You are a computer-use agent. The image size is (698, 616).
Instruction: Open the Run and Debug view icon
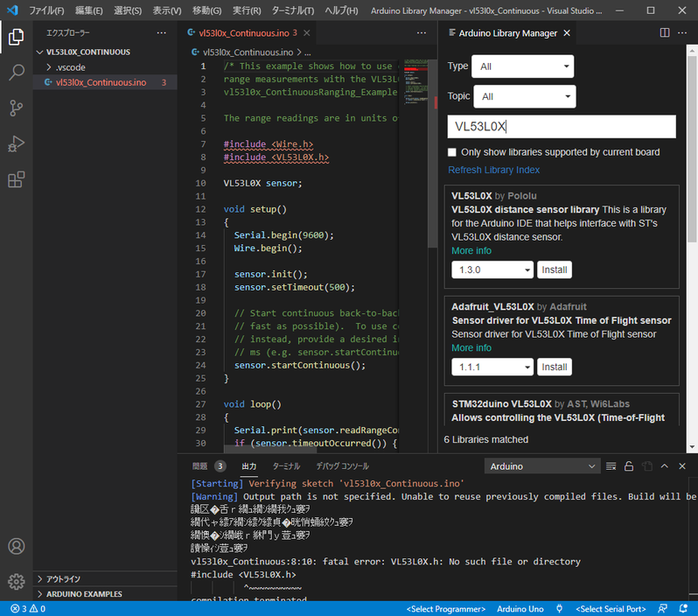tap(16, 143)
